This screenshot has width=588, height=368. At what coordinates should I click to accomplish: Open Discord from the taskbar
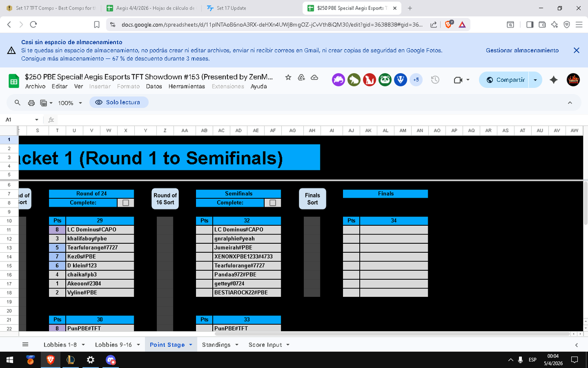110,360
